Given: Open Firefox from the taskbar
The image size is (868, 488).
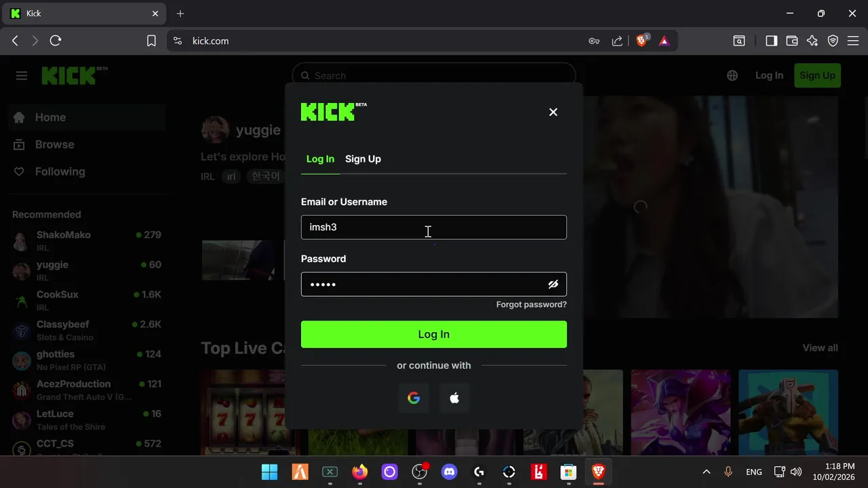Looking at the screenshot, I should (x=359, y=472).
